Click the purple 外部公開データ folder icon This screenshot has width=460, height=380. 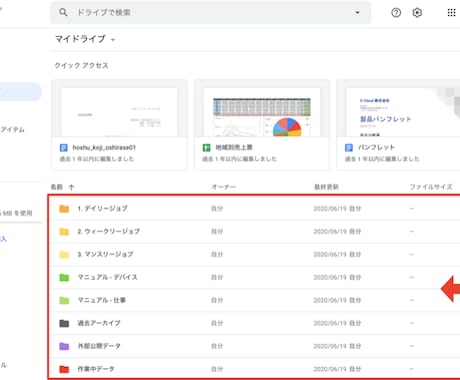pyautogui.click(x=64, y=346)
